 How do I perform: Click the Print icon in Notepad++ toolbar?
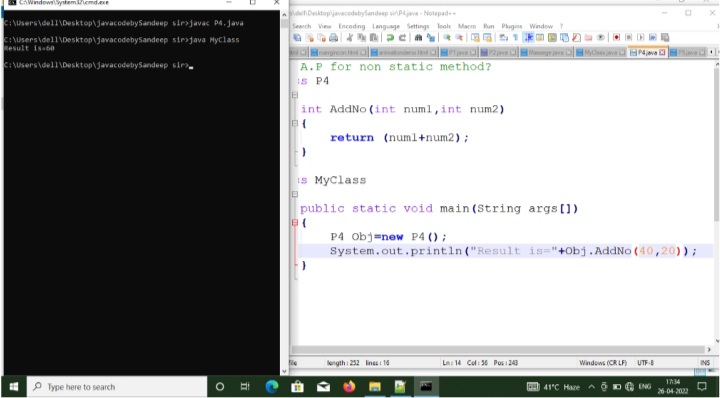pyautogui.click(x=333, y=38)
